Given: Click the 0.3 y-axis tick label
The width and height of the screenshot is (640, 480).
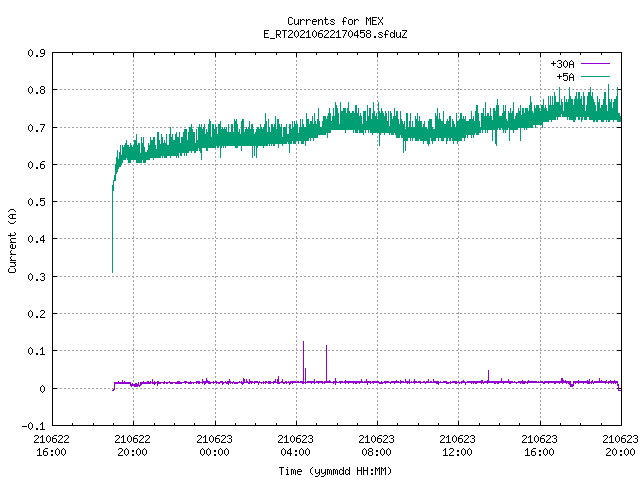Looking at the screenshot, I should 36,277.
